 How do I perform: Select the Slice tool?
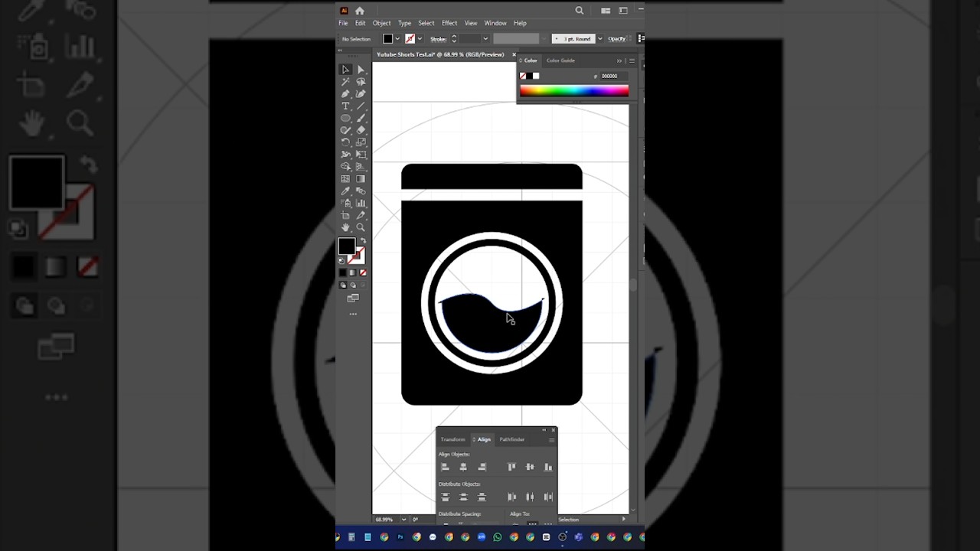[361, 216]
